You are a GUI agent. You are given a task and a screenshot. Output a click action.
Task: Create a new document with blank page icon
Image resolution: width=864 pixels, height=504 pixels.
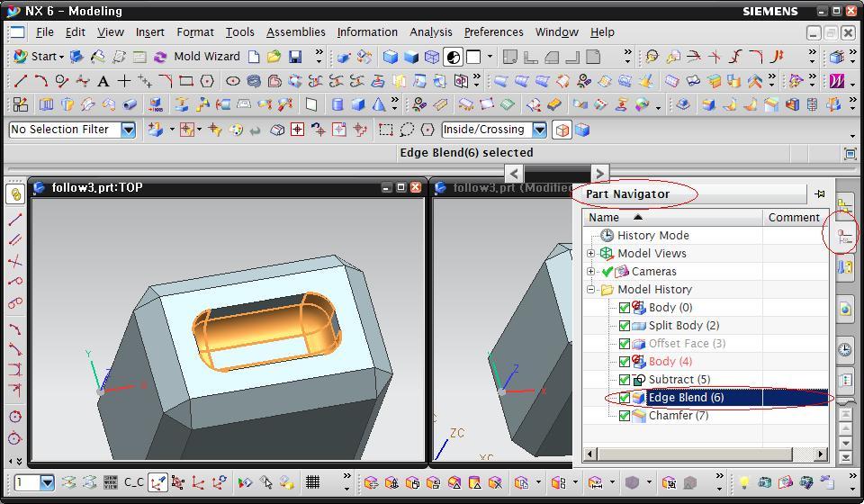click(x=254, y=57)
